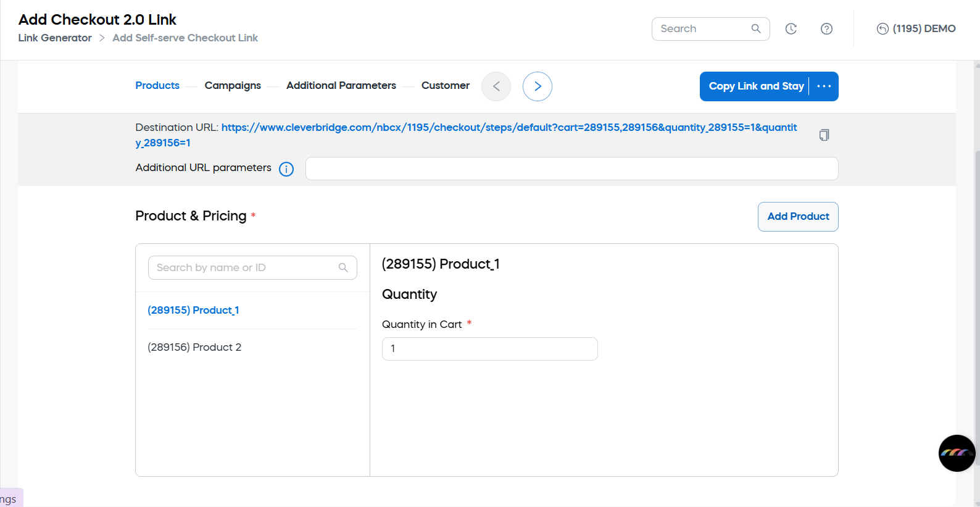This screenshot has width=980, height=507.
Task: Select the Customer step tab
Action: (445, 86)
